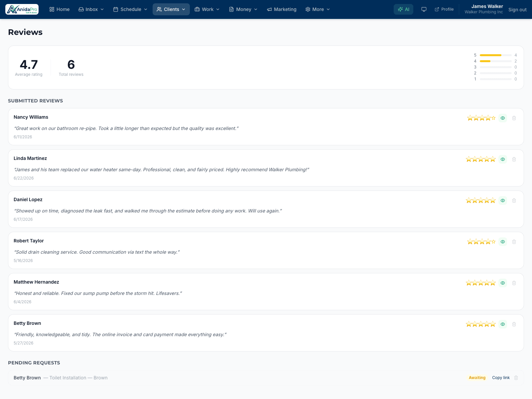Delete Betty Brown's submitted review
The width and height of the screenshot is (532, 399).
(x=514, y=324)
